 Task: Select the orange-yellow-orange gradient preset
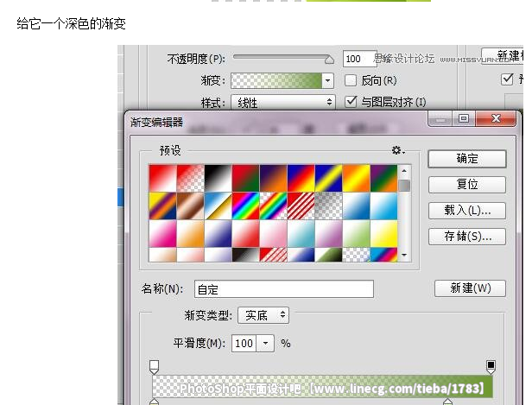[357, 179]
